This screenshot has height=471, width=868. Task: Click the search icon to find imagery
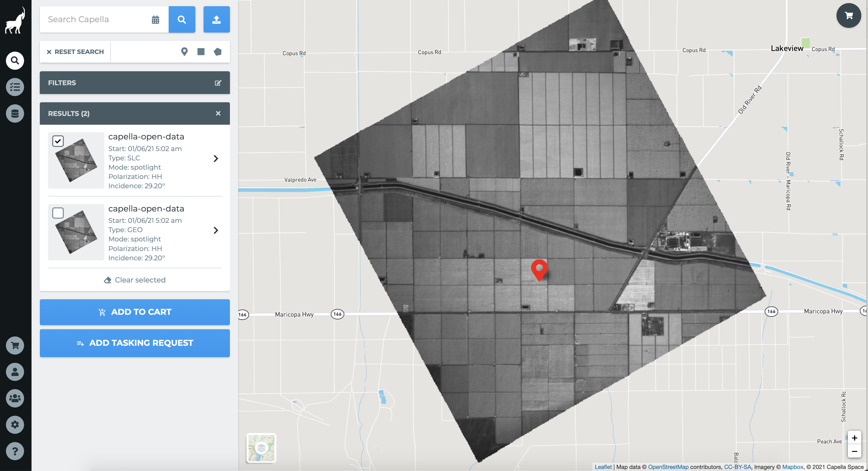click(182, 19)
